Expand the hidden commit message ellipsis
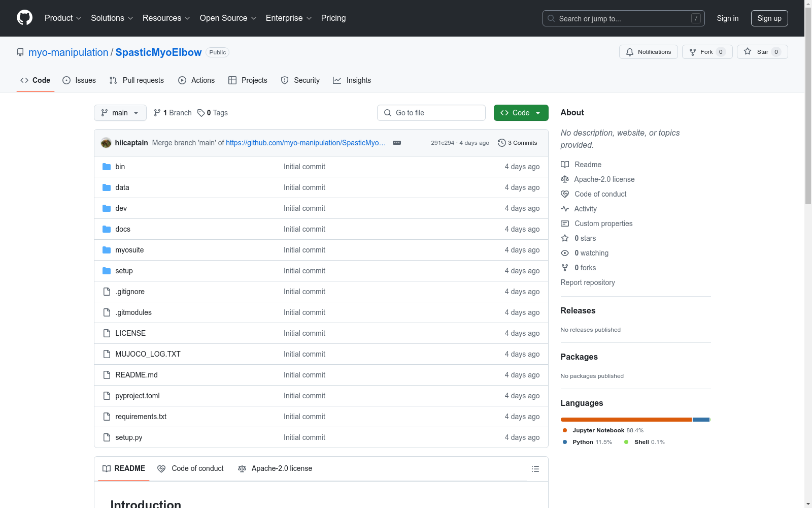This screenshot has height=508, width=812. point(397,143)
